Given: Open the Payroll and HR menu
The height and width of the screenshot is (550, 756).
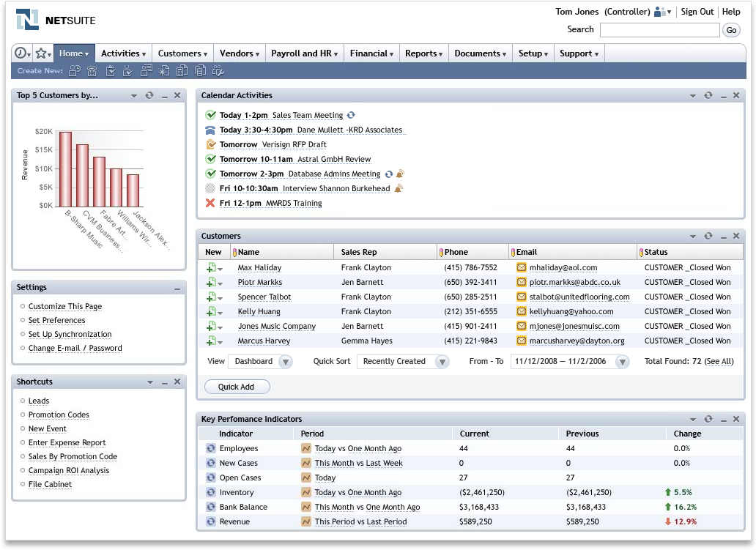Looking at the screenshot, I should [x=305, y=53].
